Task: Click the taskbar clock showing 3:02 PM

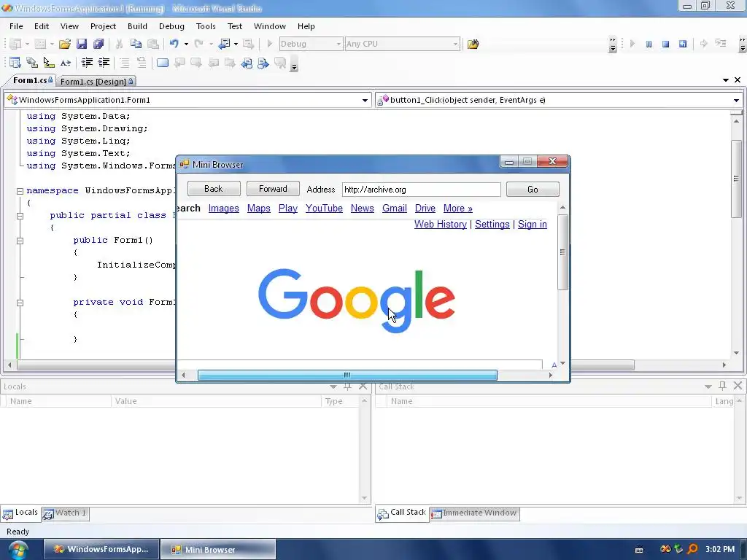Action: point(720,549)
